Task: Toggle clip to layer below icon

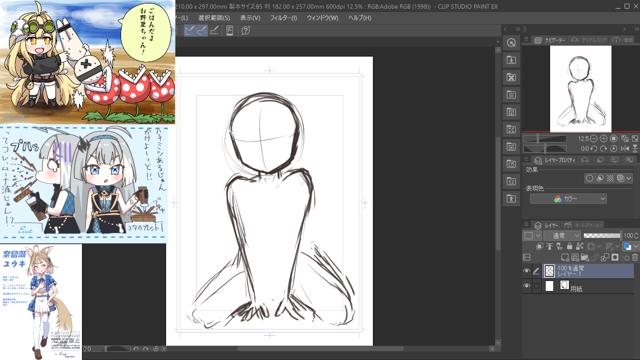Action: pos(539,247)
